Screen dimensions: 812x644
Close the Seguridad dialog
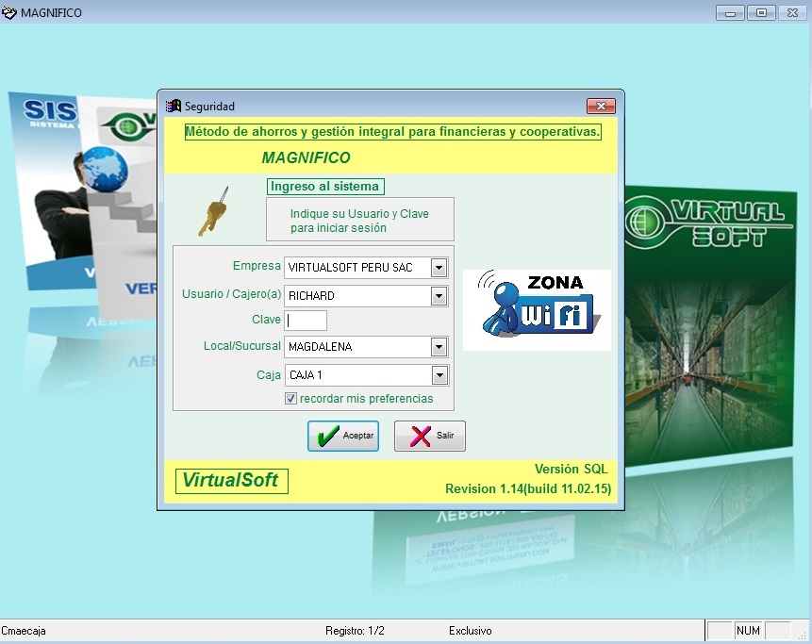(x=601, y=107)
